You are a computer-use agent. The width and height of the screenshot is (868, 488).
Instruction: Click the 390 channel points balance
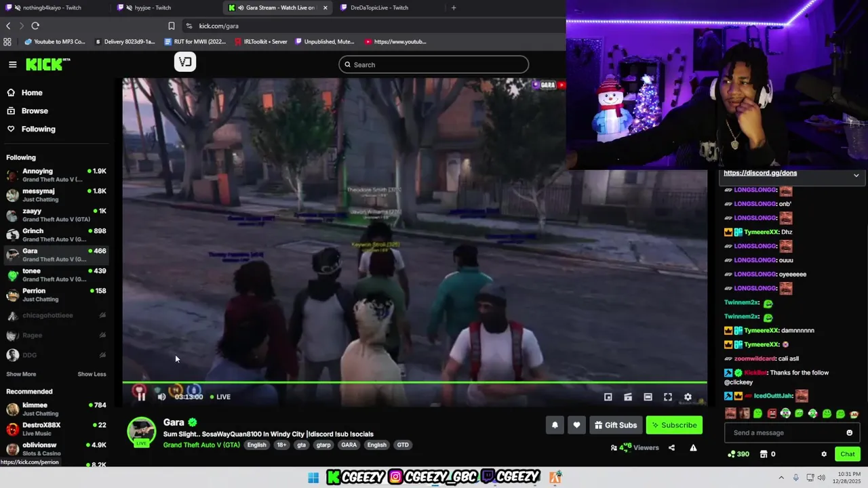738,454
